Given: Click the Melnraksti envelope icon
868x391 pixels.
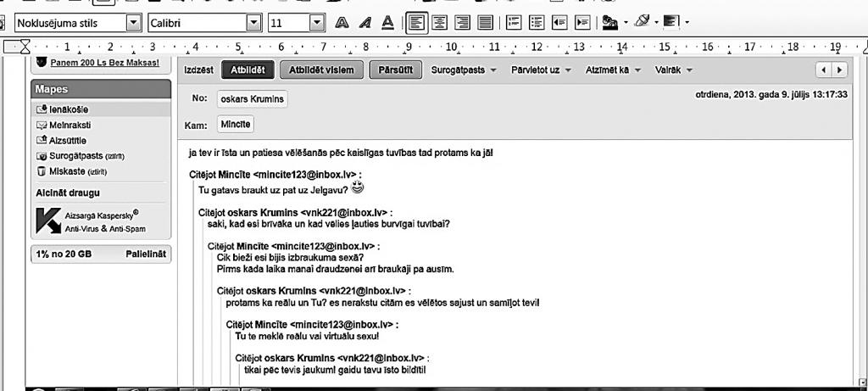Looking at the screenshot, I should pos(41,126).
